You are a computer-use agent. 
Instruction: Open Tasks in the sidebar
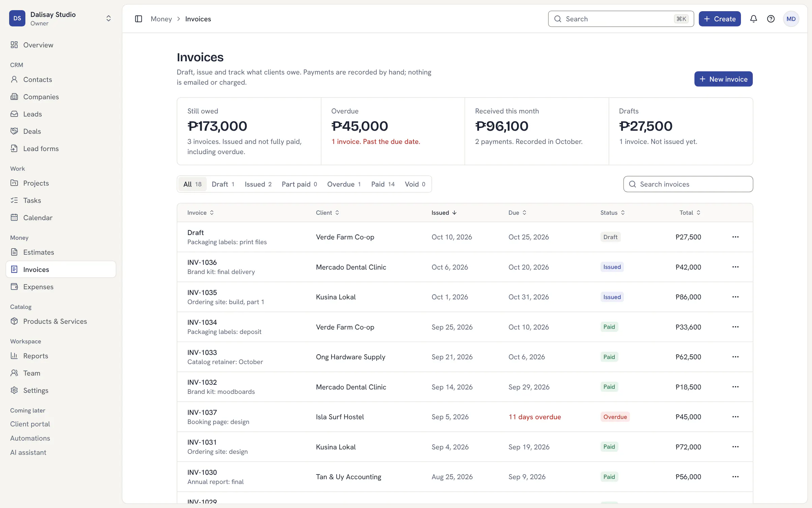pos(61,200)
